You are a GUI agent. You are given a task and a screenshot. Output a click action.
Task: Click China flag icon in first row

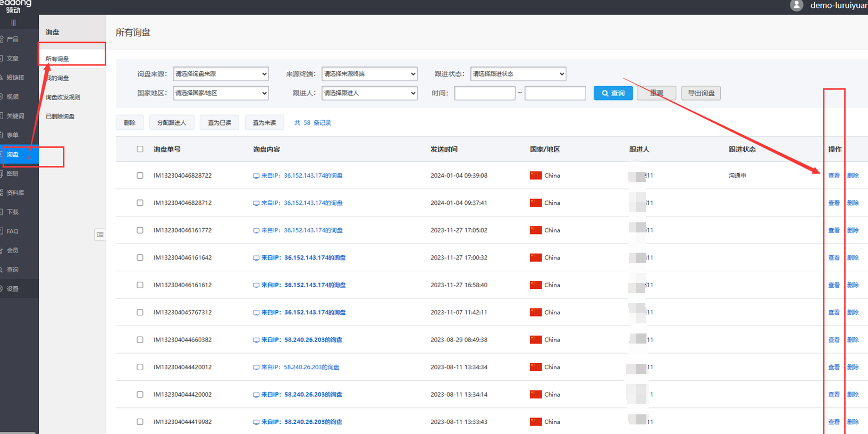(535, 176)
